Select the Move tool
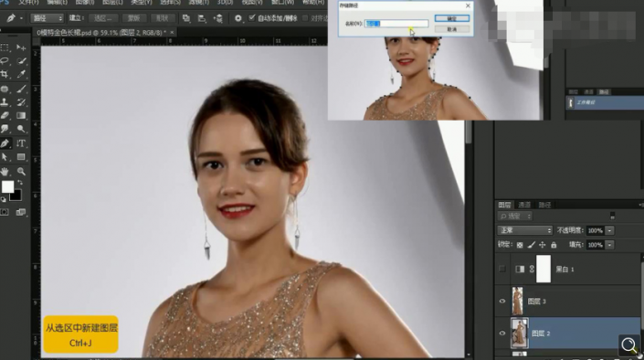 coord(21,48)
